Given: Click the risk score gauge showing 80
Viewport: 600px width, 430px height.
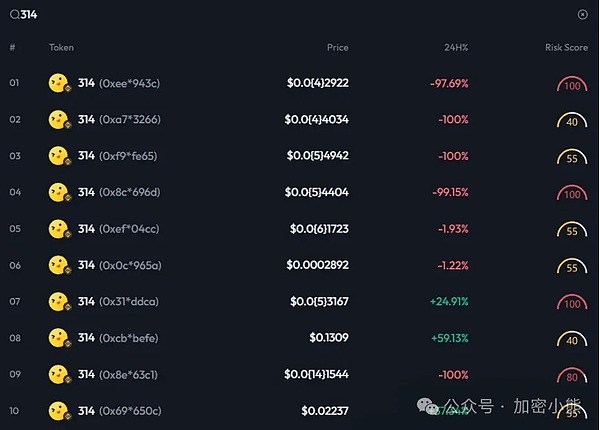Looking at the screenshot, I should (x=573, y=377).
